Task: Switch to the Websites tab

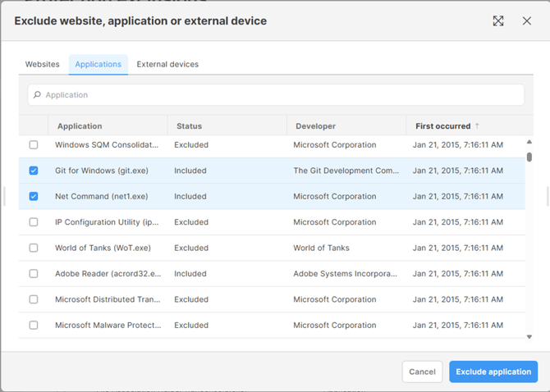Action: point(43,64)
